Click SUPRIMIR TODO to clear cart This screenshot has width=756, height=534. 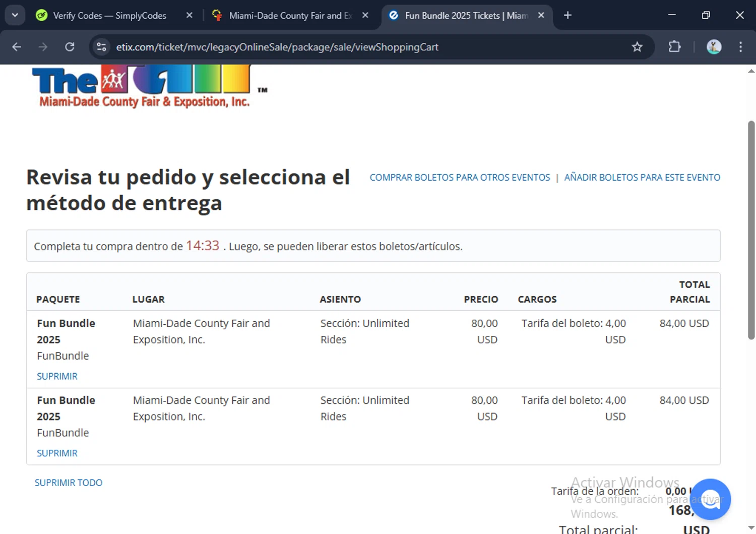point(69,483)
